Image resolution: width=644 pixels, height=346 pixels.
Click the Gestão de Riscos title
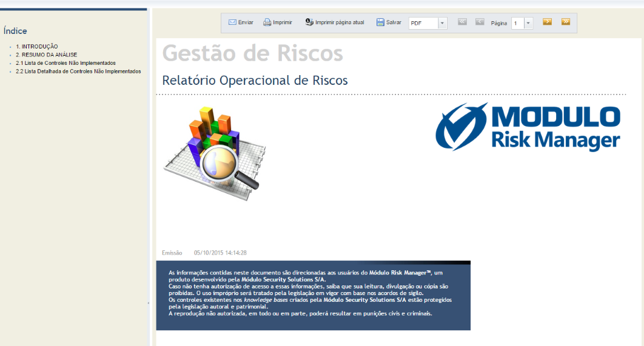click(253, 53)
